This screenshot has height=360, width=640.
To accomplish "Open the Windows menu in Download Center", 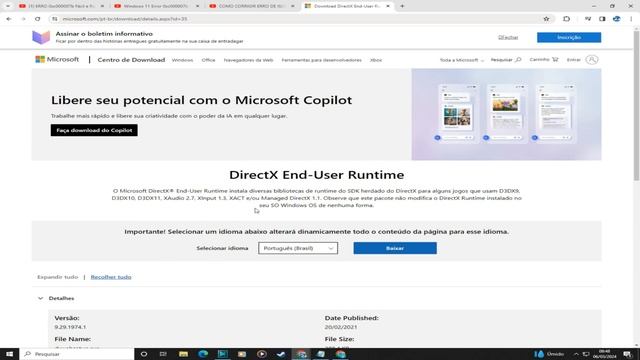I will [x=182, y=60].
